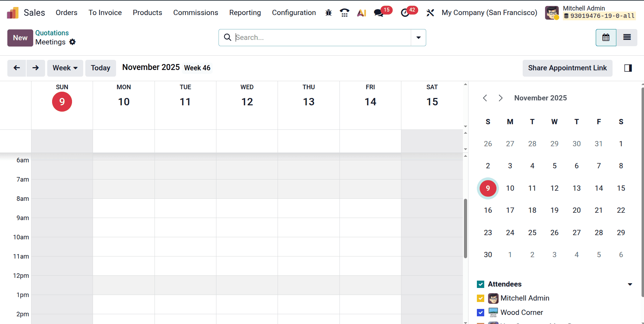This screenshot has width=644, height=324.
Task: Open the debug/bug tool in the top bar
Action: pos(328,13)
